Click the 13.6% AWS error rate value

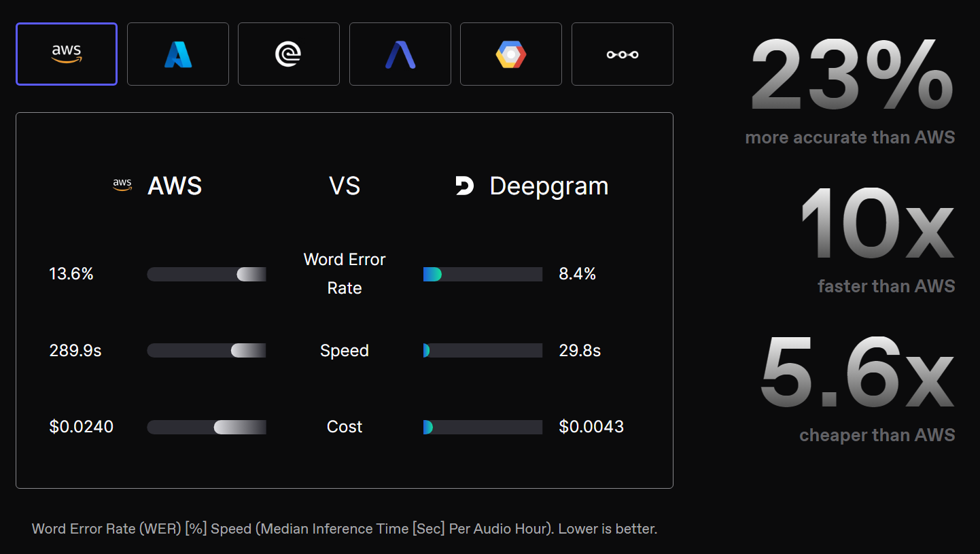(x=71, y=274)
